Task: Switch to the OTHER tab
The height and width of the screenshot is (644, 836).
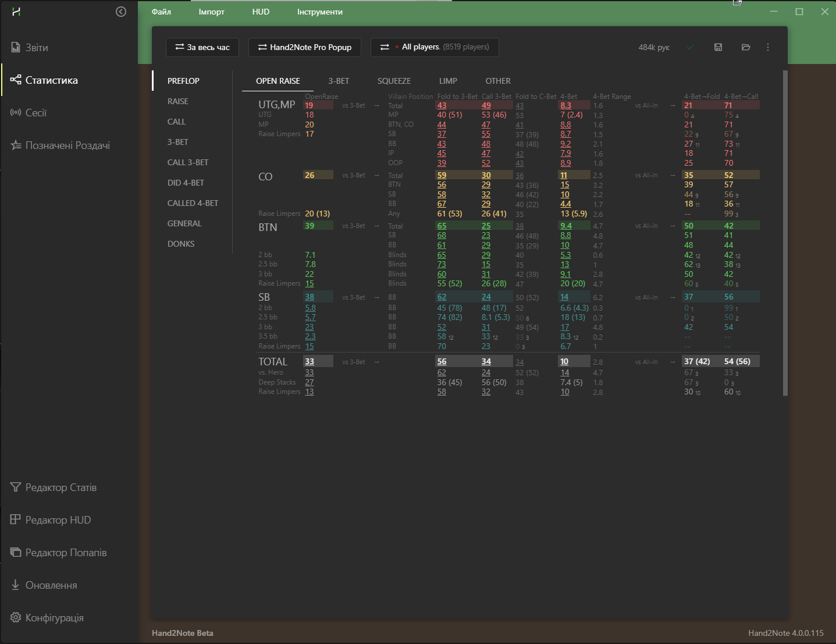Action: click(498, 81)
